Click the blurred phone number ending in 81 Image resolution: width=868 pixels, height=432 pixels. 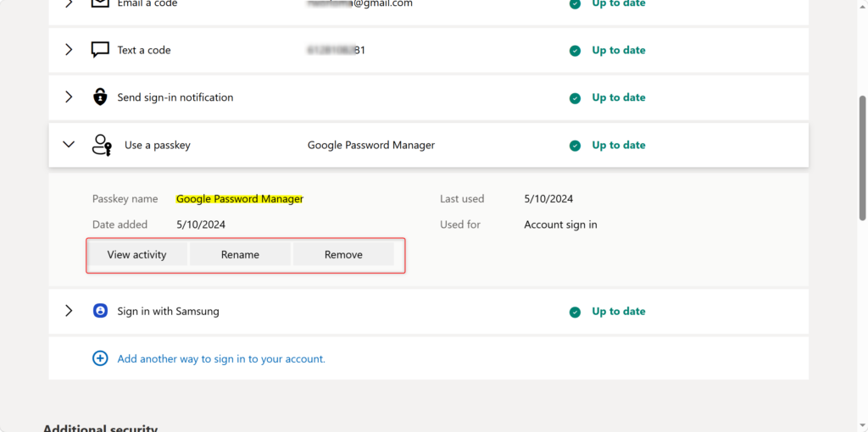336,50
